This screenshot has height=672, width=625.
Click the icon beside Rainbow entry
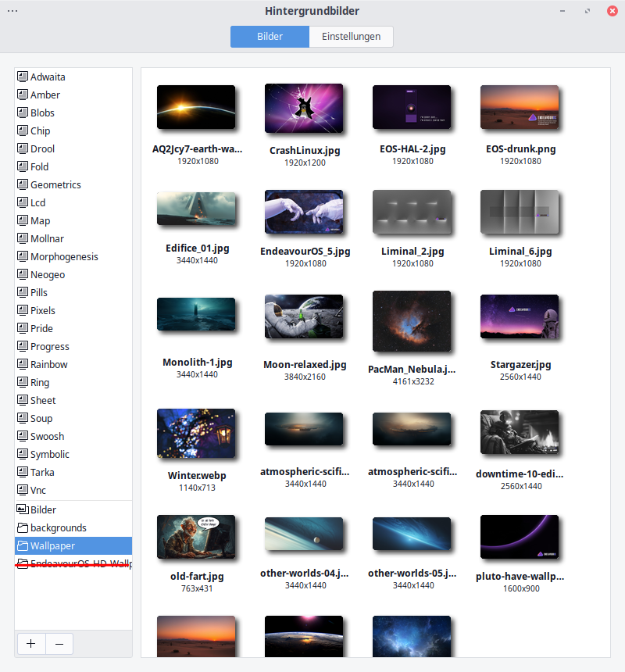[x=23, y=365]
